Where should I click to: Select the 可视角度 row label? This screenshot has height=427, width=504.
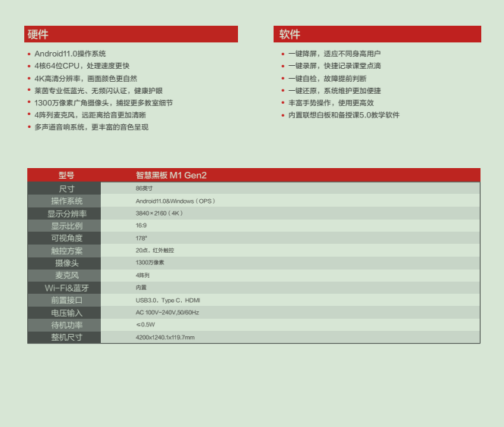64,238
